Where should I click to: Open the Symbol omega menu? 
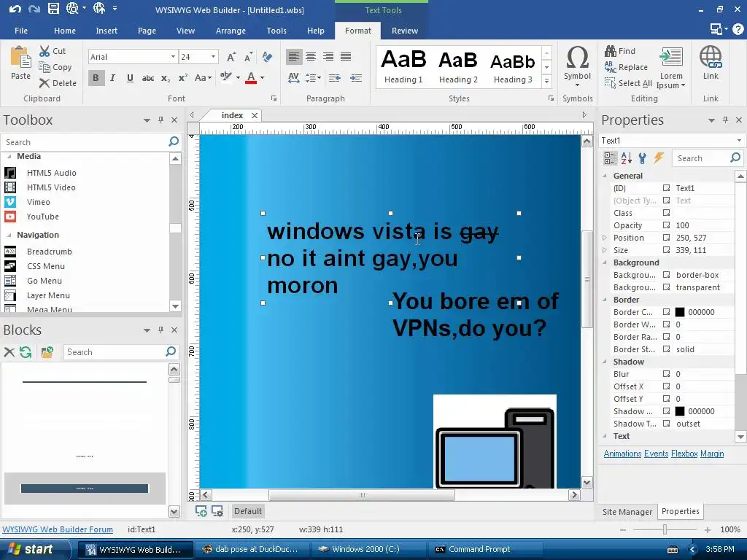[577, 66]
